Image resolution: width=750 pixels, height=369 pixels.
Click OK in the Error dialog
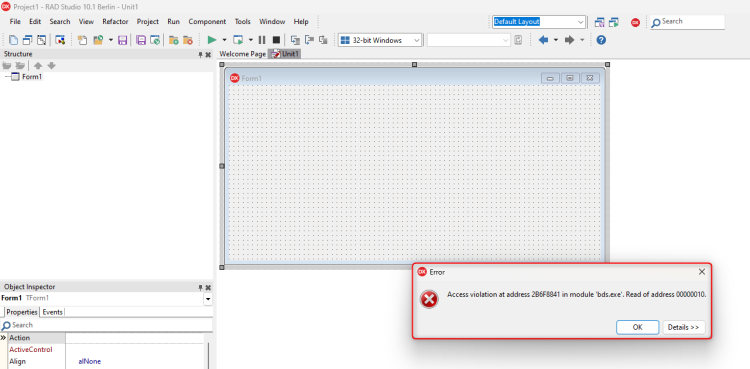tap(638, 327)
